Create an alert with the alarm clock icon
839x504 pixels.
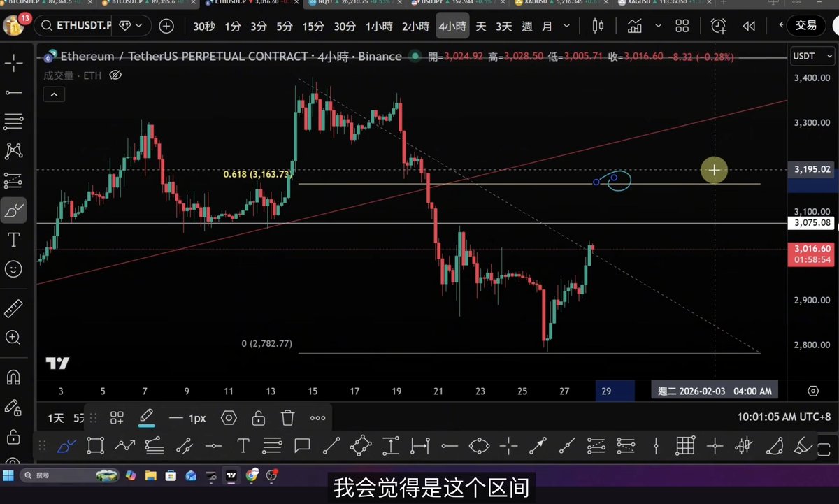coord(718,27)
